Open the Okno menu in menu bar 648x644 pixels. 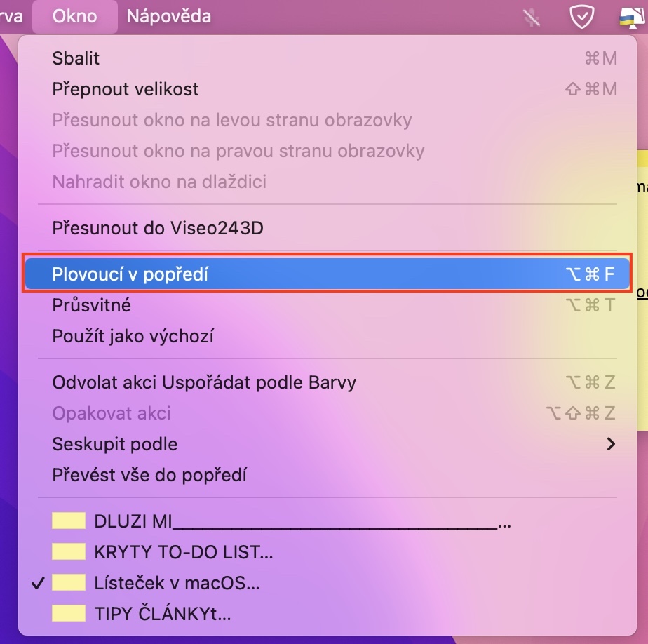pos(74,16)
